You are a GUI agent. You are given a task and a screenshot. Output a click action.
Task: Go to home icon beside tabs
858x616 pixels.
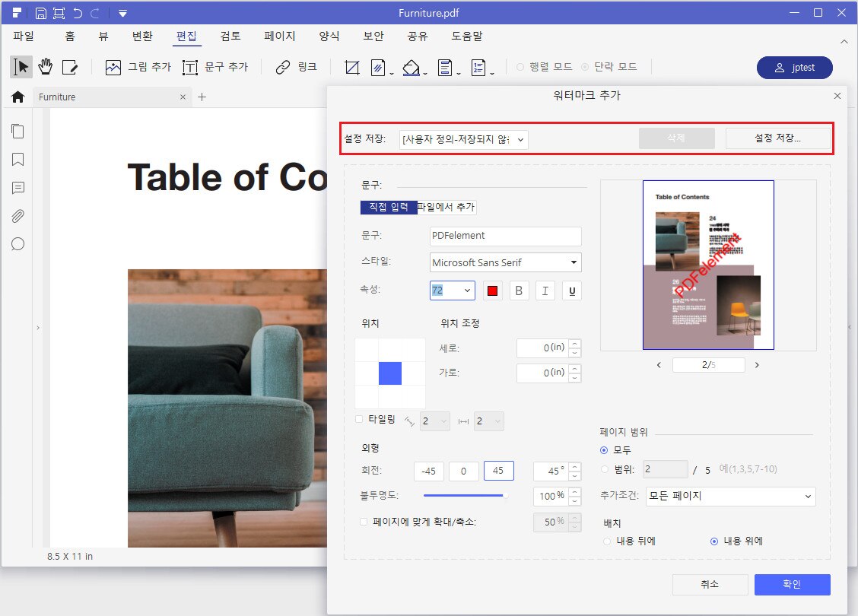click(x=18, y=97)
